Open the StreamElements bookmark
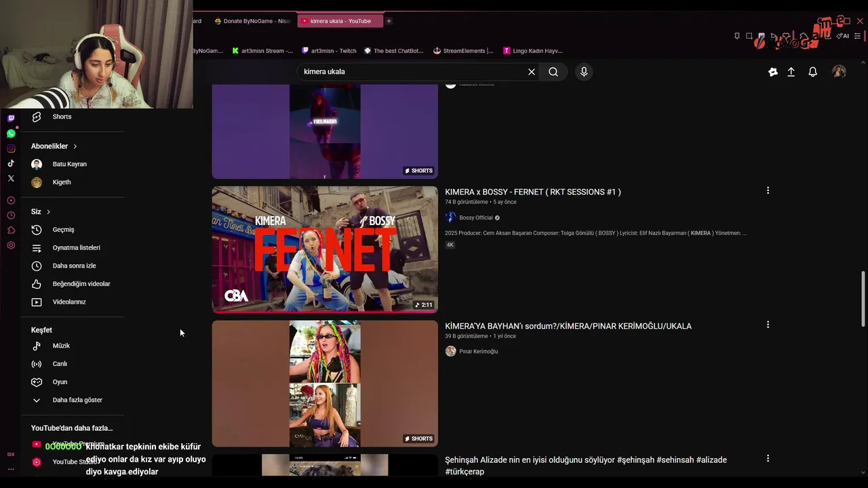This screenshot has width=868, height=488. (463, 51)
